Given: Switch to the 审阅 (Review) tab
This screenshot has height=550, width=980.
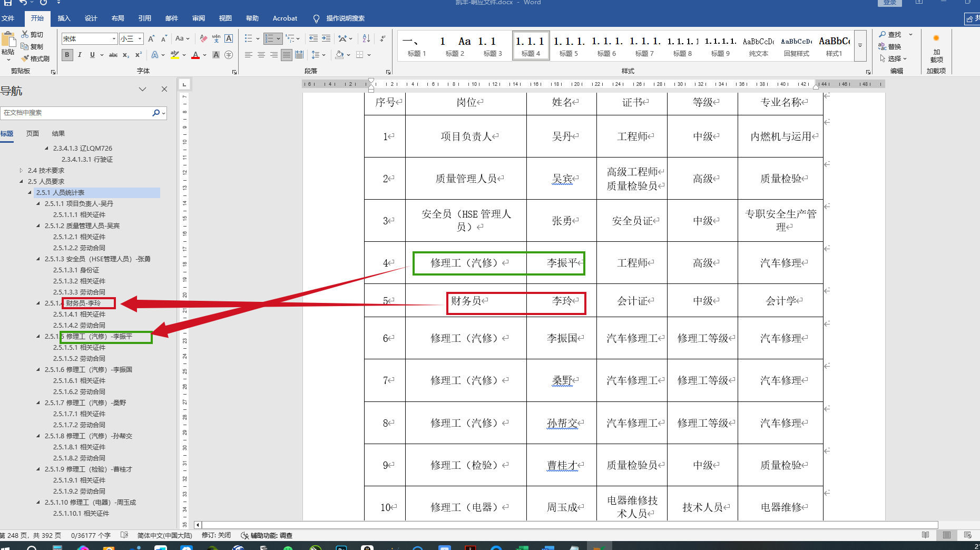Looking at the screenshot, I should 199,18.
